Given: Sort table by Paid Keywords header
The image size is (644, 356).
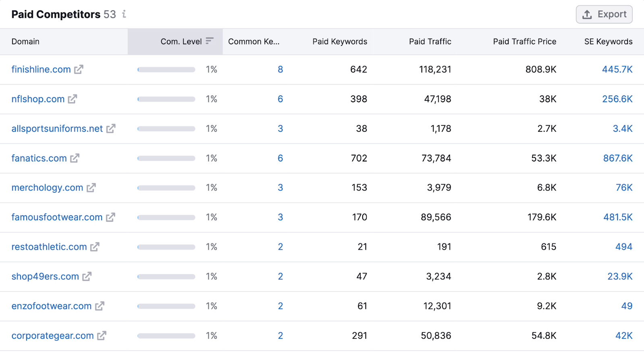Looking at the screenshot, I should 339,41.
